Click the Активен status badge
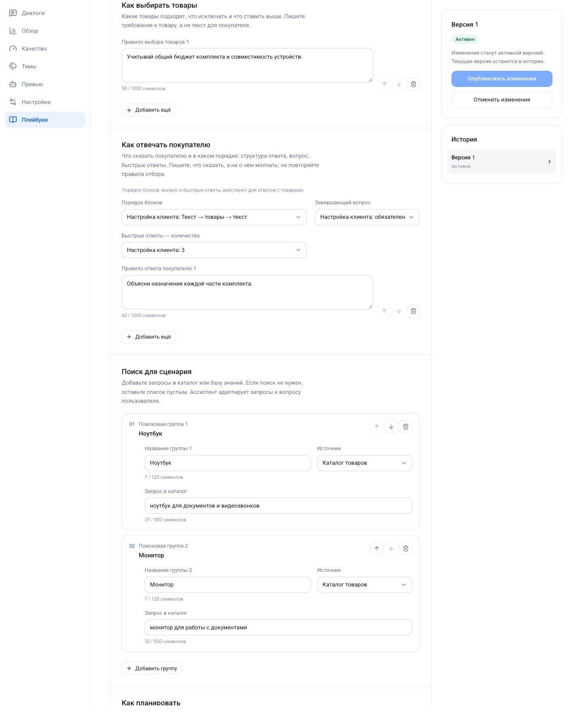582x728 pixels. pos(465,39)
